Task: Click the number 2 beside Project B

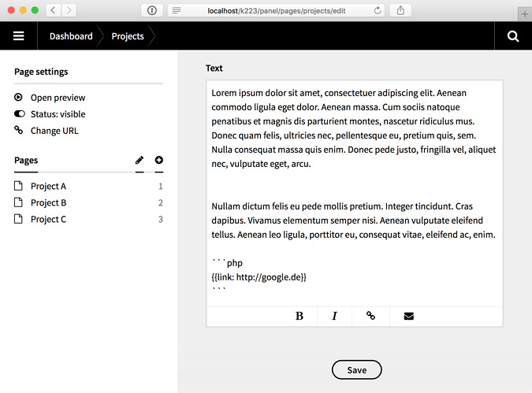Action: pos(161,202)
